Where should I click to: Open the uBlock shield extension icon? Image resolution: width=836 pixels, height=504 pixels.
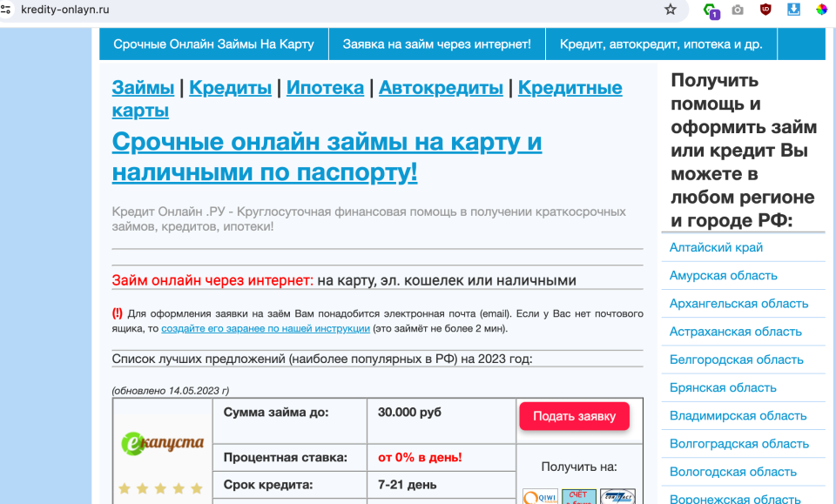coord(765,10)
